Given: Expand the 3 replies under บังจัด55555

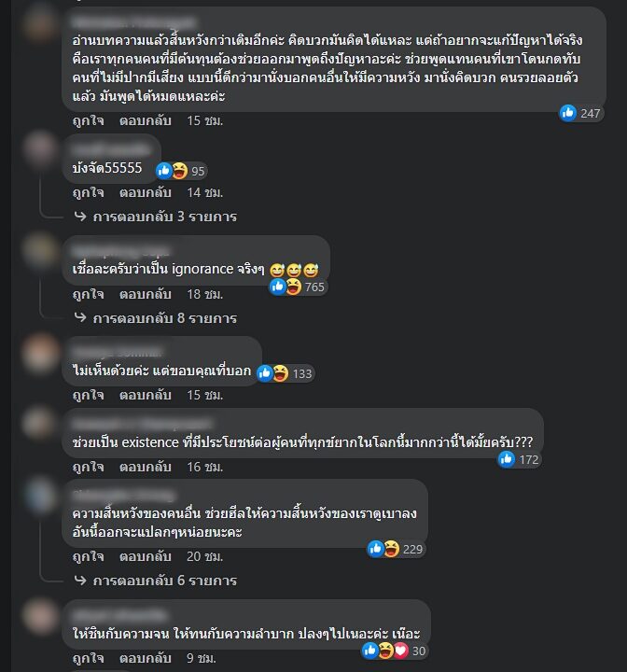Looking at the screenshot, I should tap(164, 217).
